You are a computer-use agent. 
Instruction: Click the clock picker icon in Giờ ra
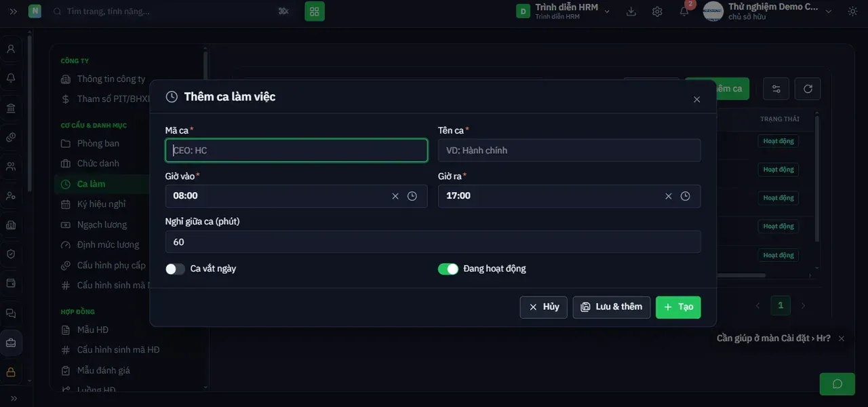[686, 196]
